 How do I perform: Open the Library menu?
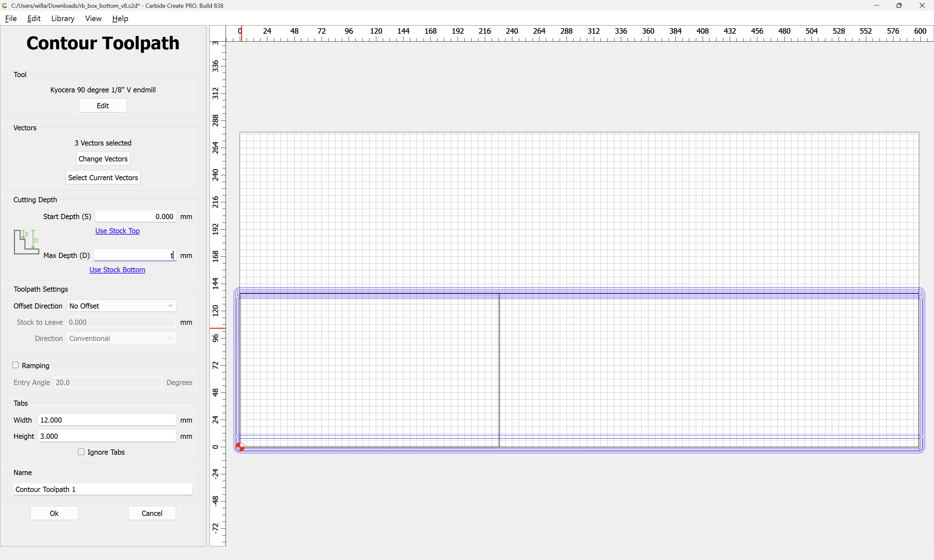[63, 18]
